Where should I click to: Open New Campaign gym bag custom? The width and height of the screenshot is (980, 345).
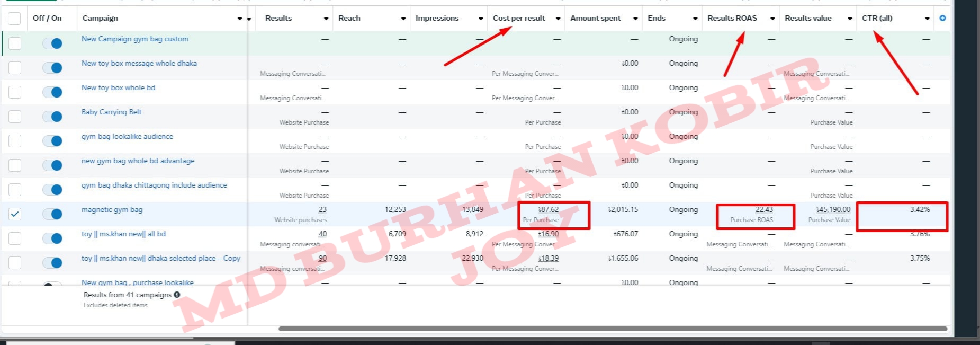pos(134,39)
